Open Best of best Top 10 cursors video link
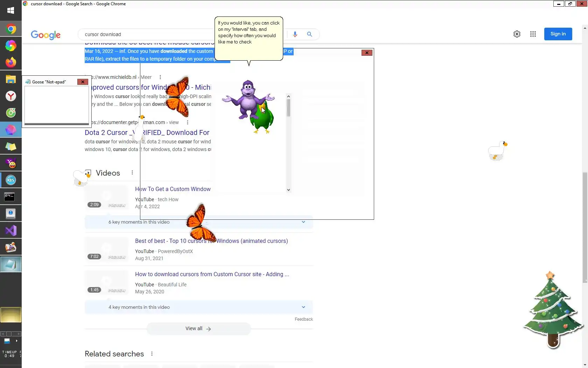Viewport: 588px width, 368px height. pos(211,241)
